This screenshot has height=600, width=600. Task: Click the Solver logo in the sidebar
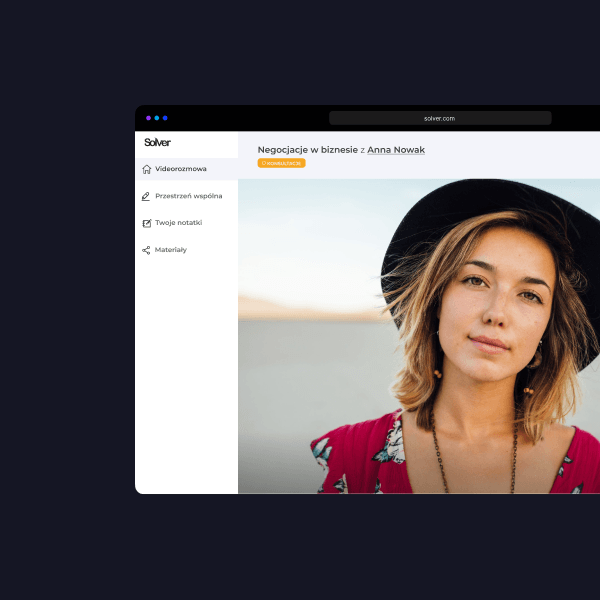coord(157,143)
